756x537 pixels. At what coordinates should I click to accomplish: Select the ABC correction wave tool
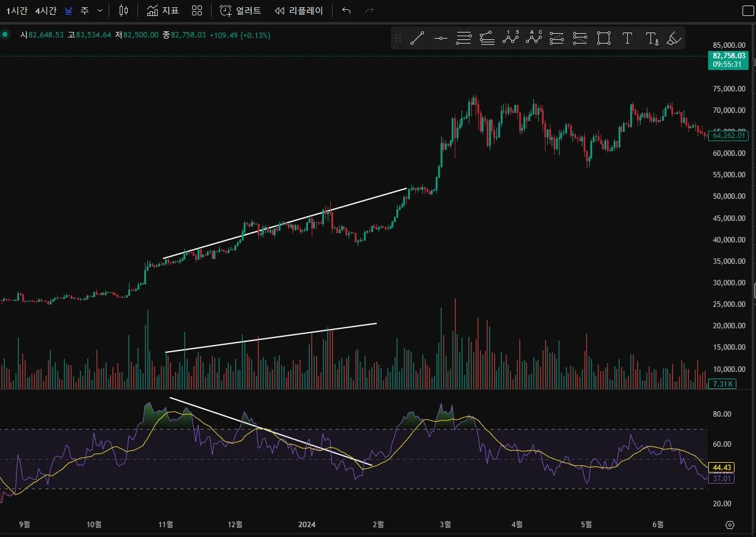click(534, 39)
